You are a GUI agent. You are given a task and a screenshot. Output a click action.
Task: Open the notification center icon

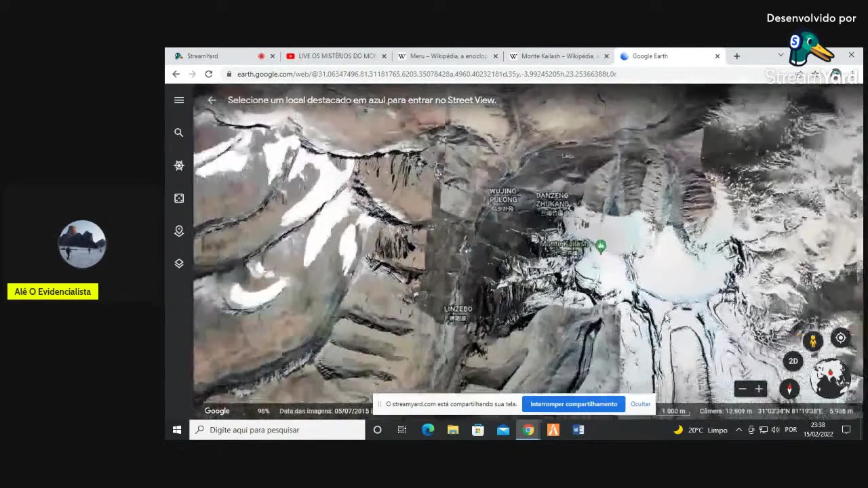coord(846,430)
